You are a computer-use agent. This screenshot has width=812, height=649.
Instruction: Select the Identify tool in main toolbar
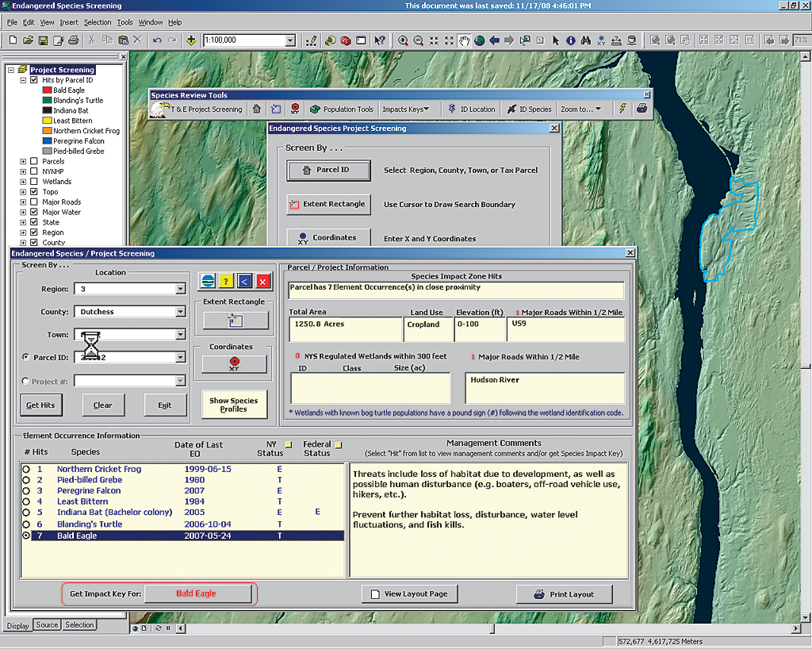click(569, 40)
